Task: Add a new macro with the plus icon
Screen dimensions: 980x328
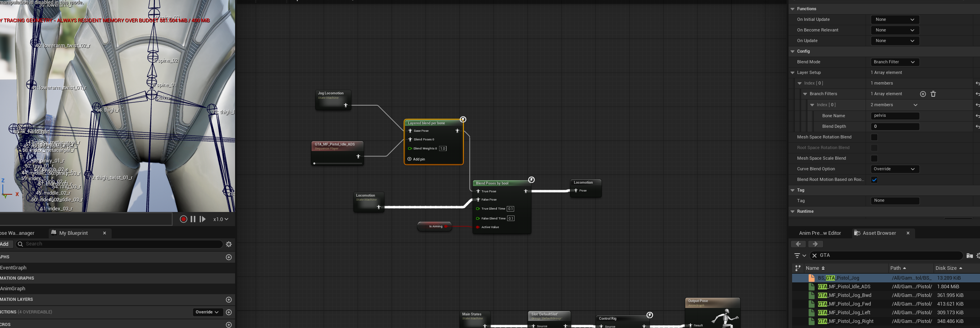Action: [x=229, y=325]
